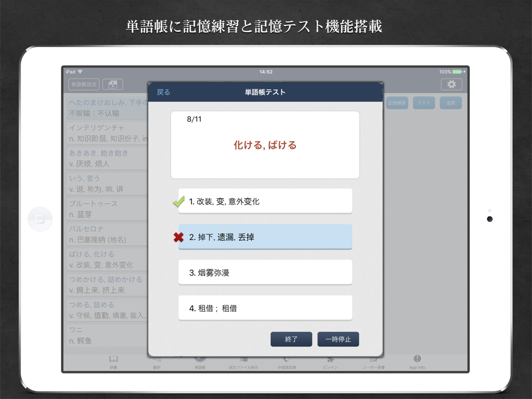
Task: Tap the 戻る back link
Action: pos(163,92)
